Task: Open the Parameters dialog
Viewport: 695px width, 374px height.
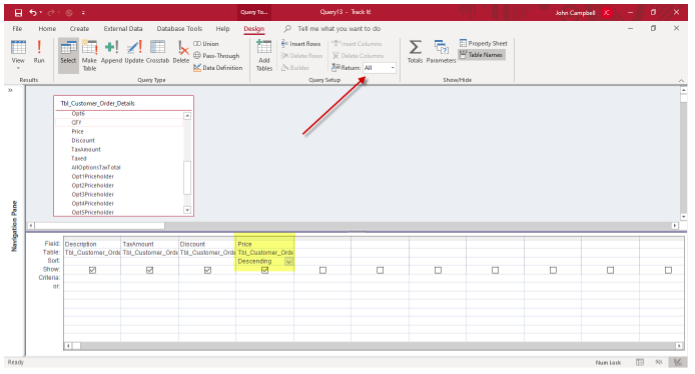Action: [441, 51]
